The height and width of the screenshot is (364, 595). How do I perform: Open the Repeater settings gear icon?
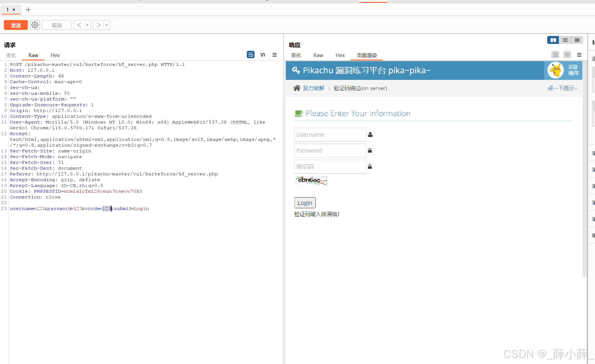click(x=35, y=25)
